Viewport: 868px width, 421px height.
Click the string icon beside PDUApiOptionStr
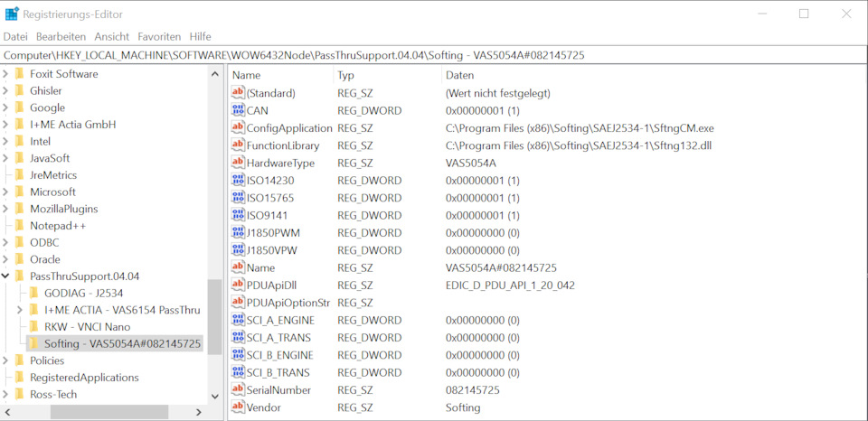pyautogui.click(x=238, y=303)
